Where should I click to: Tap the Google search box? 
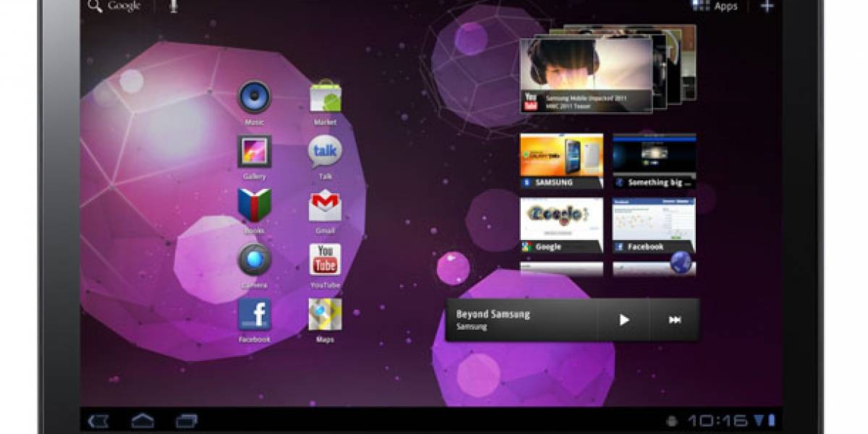(114, 7)
